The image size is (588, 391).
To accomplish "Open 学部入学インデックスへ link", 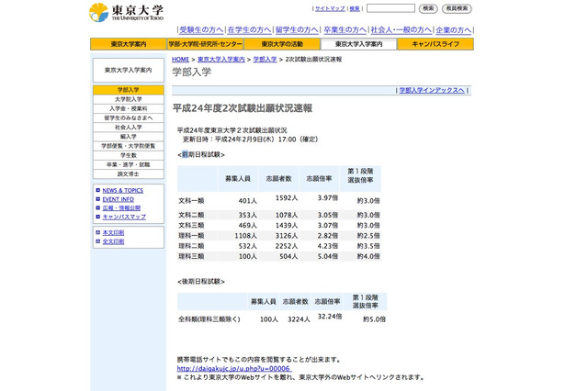I will [x=432, y=90].
